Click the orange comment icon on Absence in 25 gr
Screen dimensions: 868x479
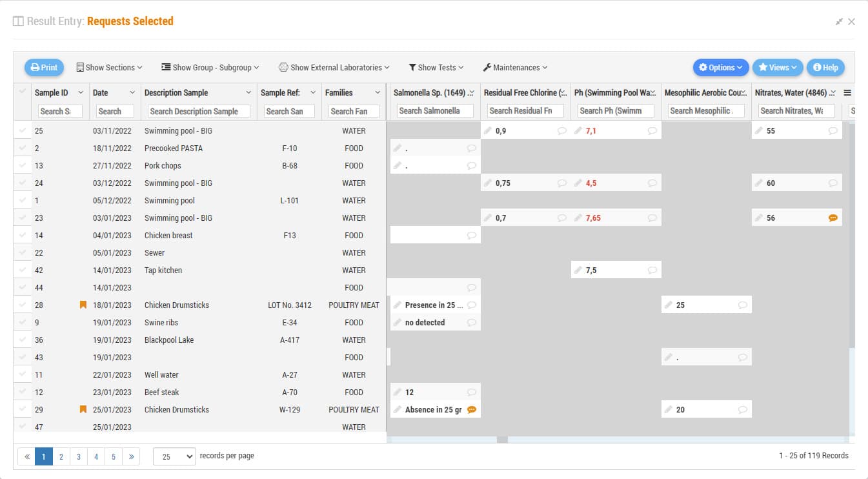point(471,410)
